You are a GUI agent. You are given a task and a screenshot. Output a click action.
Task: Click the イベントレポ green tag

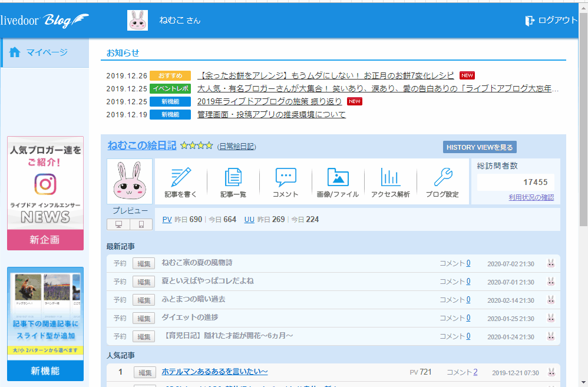pyautogui.click(x=170, y=88)
